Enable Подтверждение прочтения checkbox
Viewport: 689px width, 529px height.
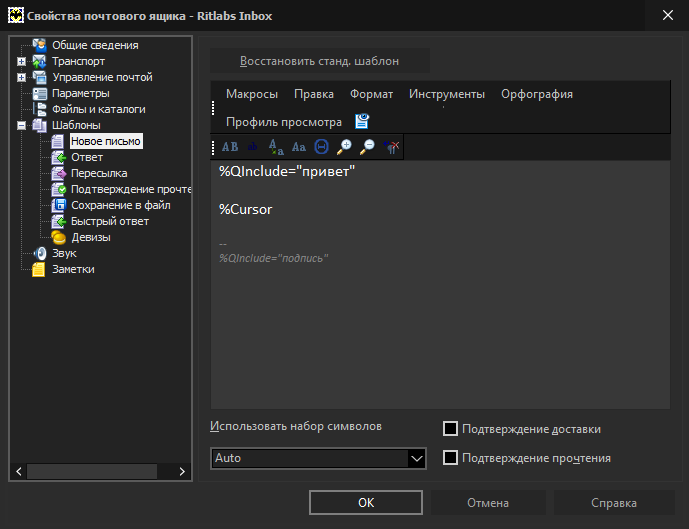point(450,458)
